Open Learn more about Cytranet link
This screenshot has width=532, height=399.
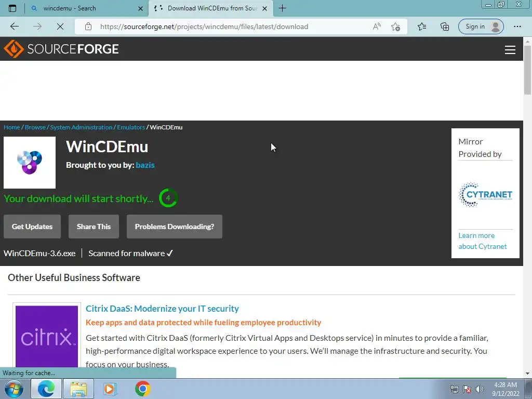tap(482, 241)
